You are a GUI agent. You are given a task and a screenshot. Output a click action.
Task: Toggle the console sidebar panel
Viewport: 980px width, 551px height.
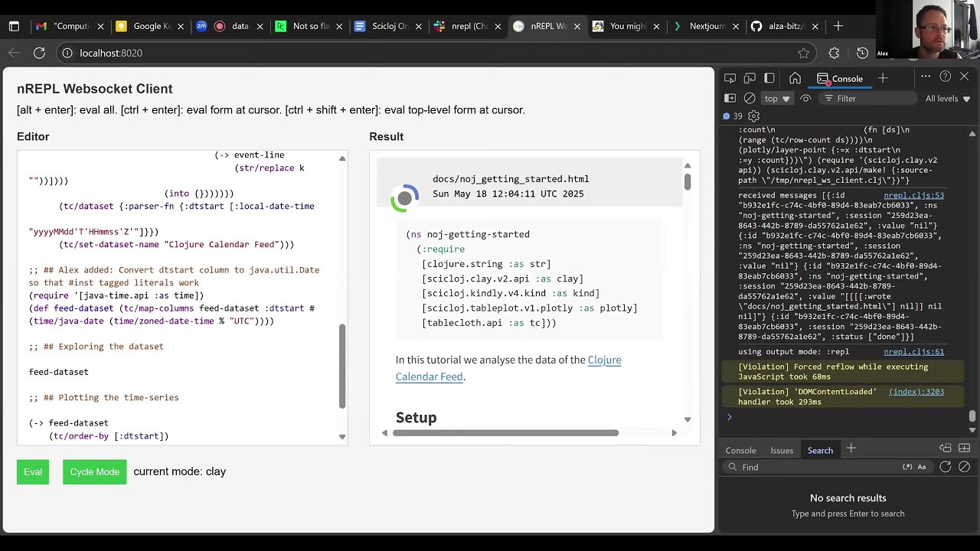click(730, 98)
